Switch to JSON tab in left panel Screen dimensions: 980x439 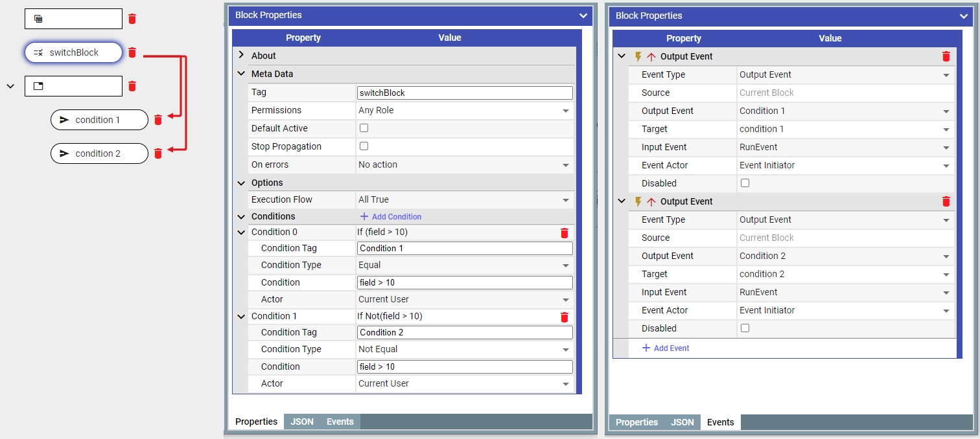[302, 422]
